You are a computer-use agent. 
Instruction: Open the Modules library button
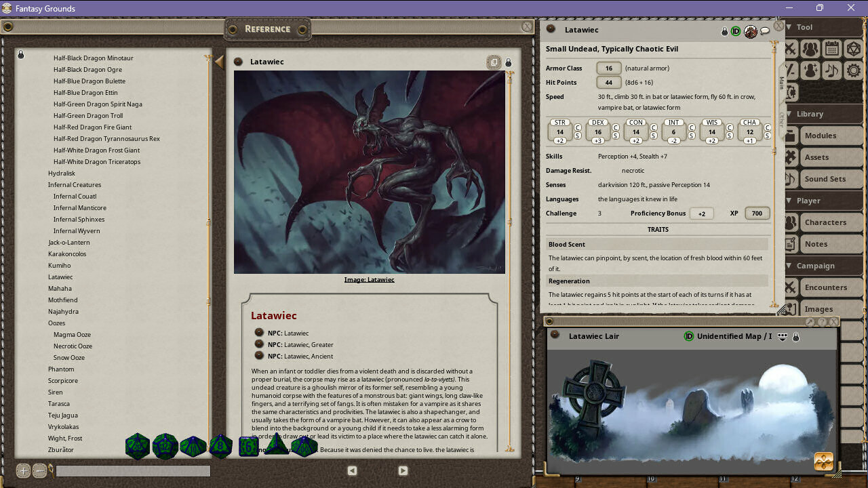click(821, 136)
